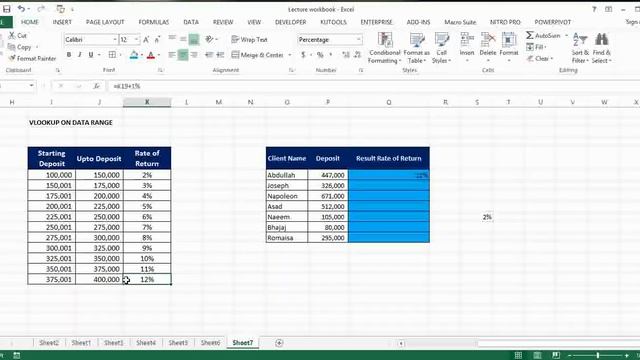Increase font size with the larger A icon

click(146, 40)
